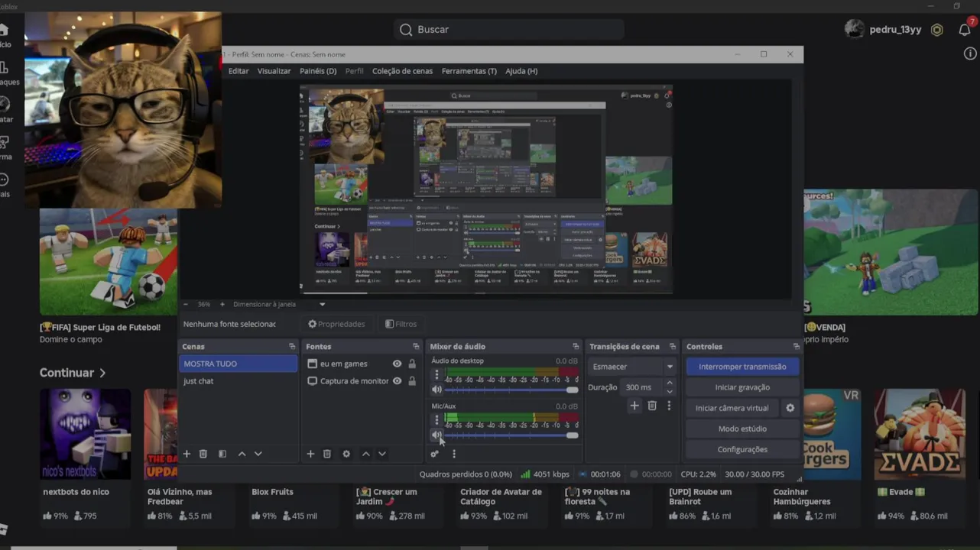Click Propriedades button below preview

click(337, 324)
